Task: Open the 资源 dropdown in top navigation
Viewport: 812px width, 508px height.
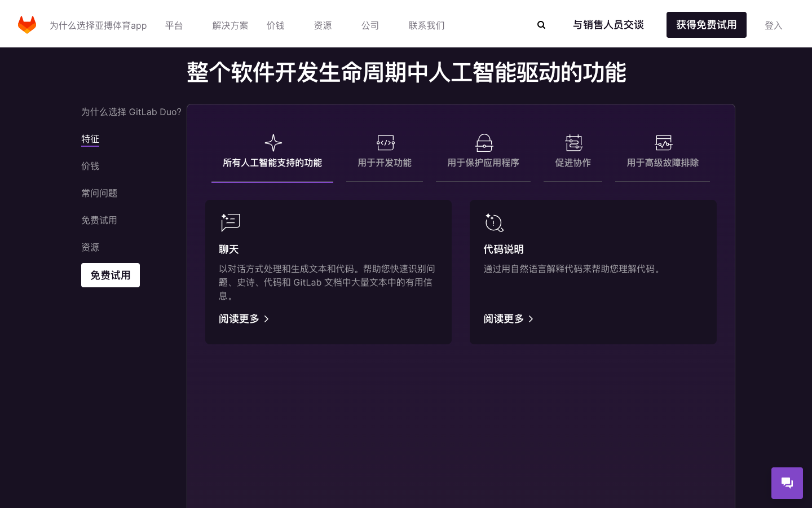Action: (x=323, y=25)
